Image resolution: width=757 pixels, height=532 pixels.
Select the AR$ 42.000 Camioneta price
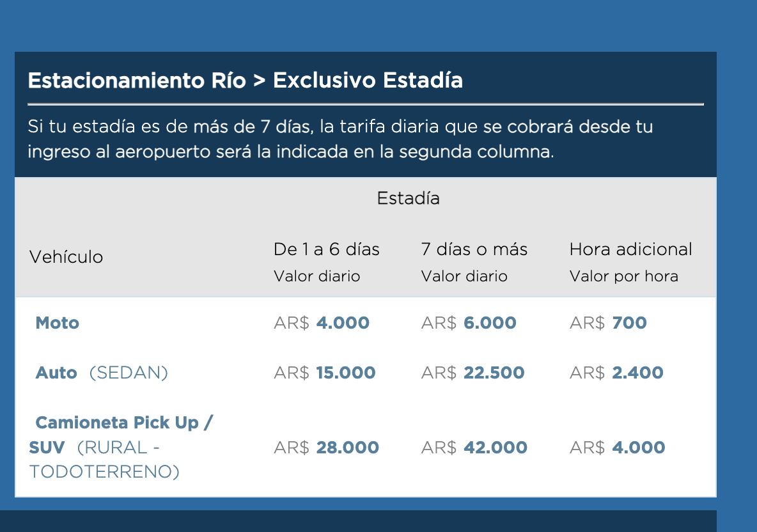[474, 448]
